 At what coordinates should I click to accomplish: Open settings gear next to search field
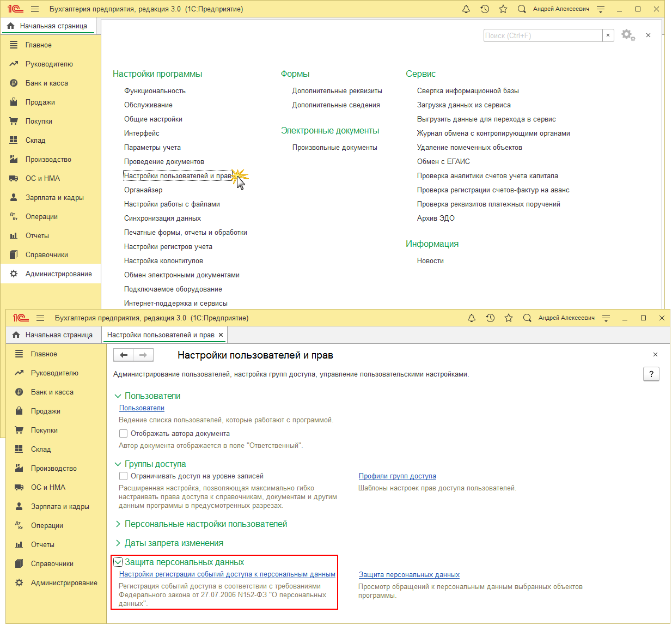click(x=628, y=35)
